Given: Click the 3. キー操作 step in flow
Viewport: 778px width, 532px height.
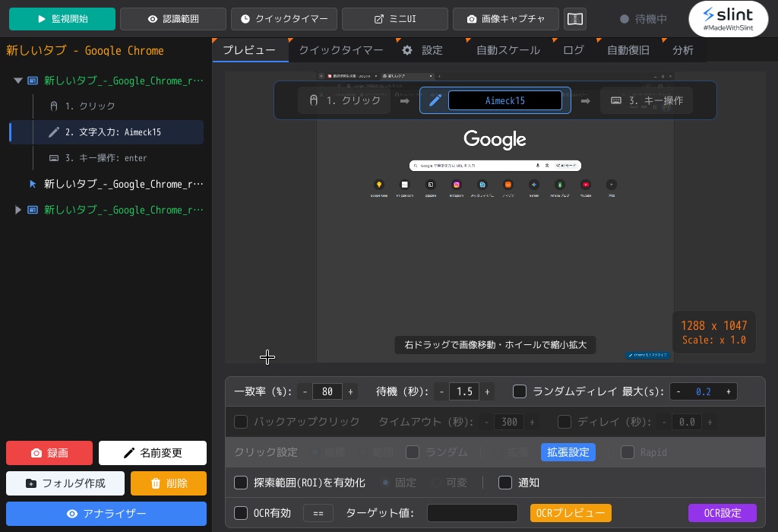Looking at the screenshot, I should (x=647, y=101).
